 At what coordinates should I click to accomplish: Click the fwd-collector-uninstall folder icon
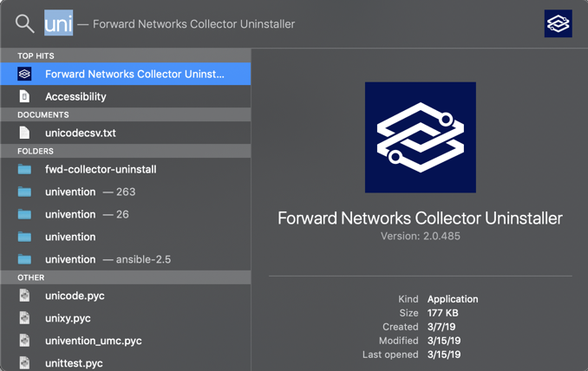[24, 169]
